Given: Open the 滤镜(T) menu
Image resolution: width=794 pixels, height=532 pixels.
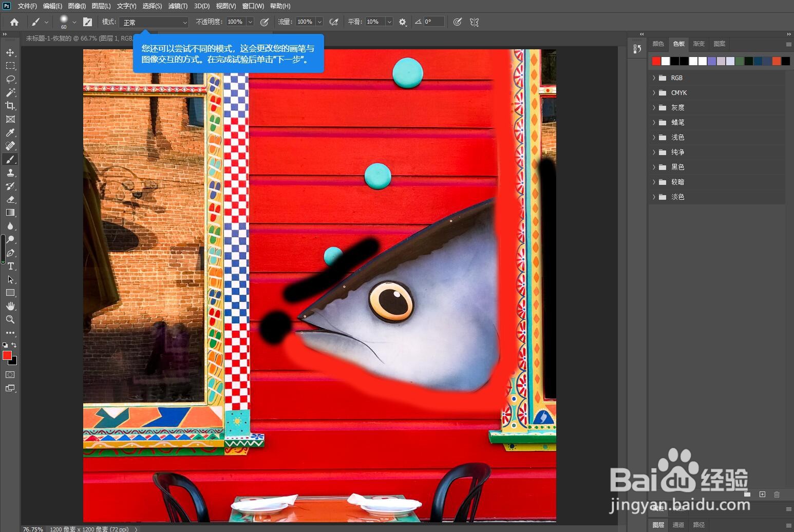Looking at the screenshot, I should (178, 6).
